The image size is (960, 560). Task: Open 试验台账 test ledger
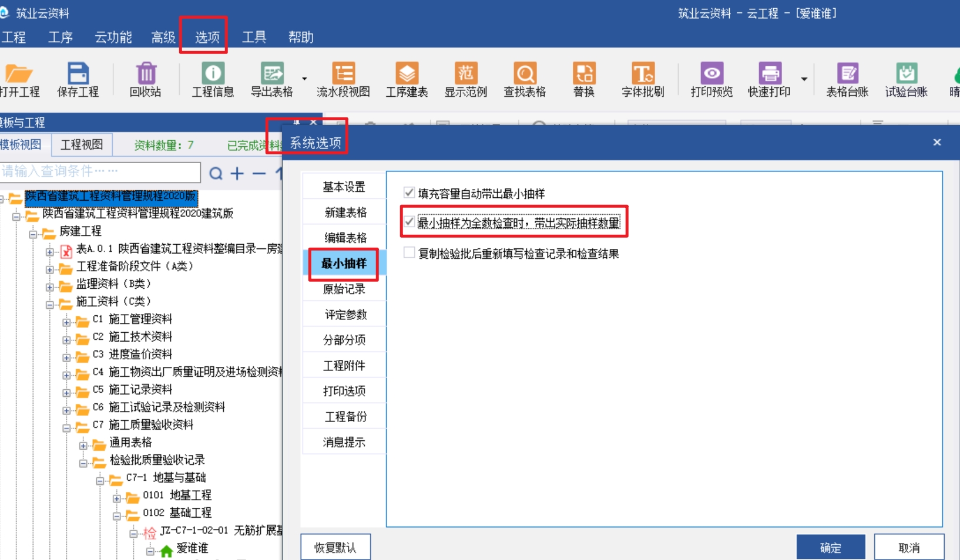(906, 80)
